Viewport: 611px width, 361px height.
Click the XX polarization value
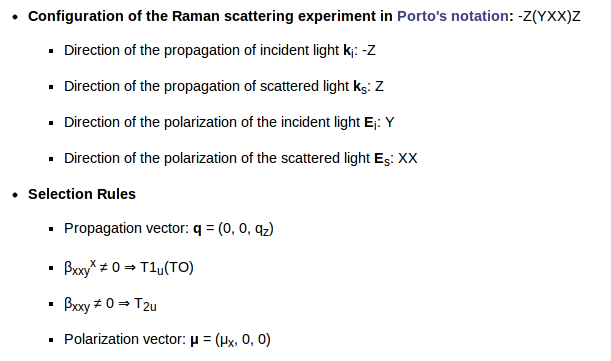[408, 158]
